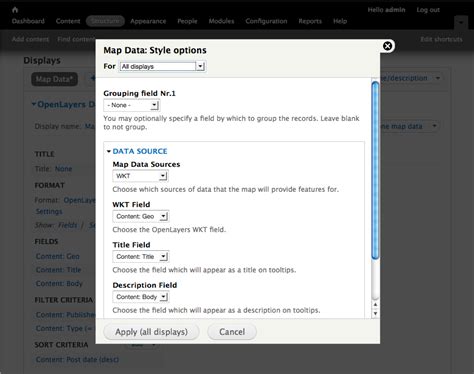Click the scrollbar up arrow in dialog
The height and width of the screenshot is (374, 474).
click(375, 305)
